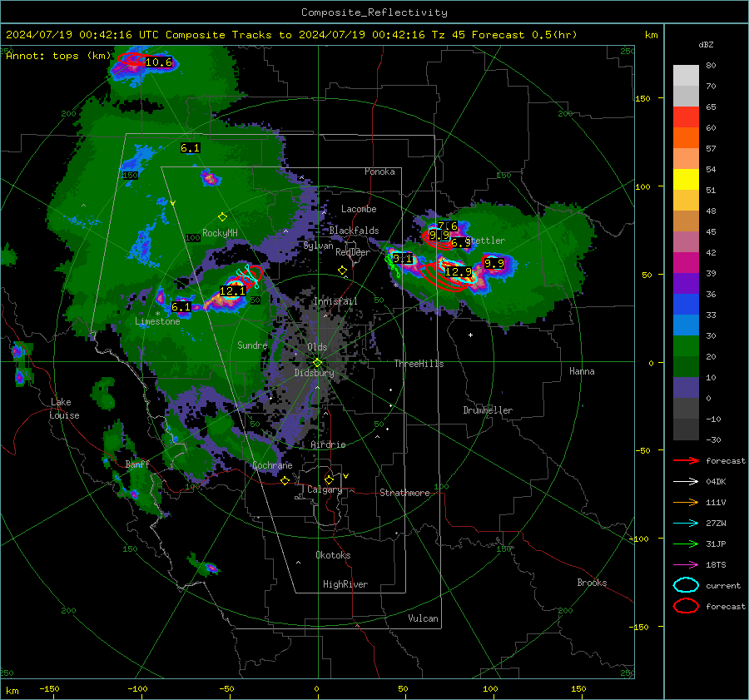Select the Vulcan town label

tap(423, 618)
